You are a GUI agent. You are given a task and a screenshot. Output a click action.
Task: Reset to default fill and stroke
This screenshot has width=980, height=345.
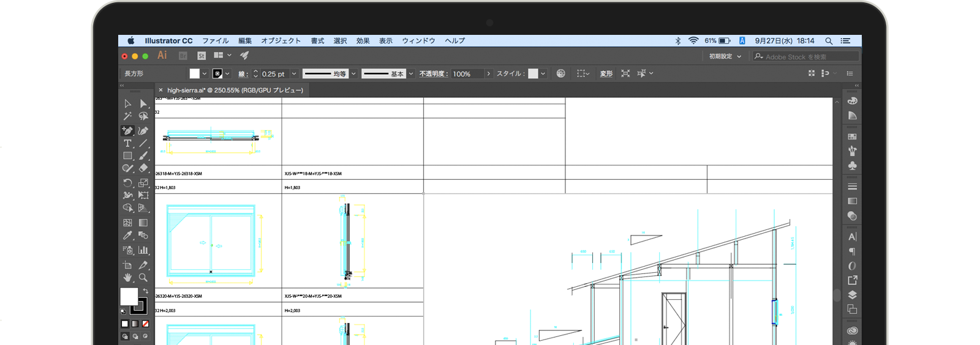click(x=123, y=311)
